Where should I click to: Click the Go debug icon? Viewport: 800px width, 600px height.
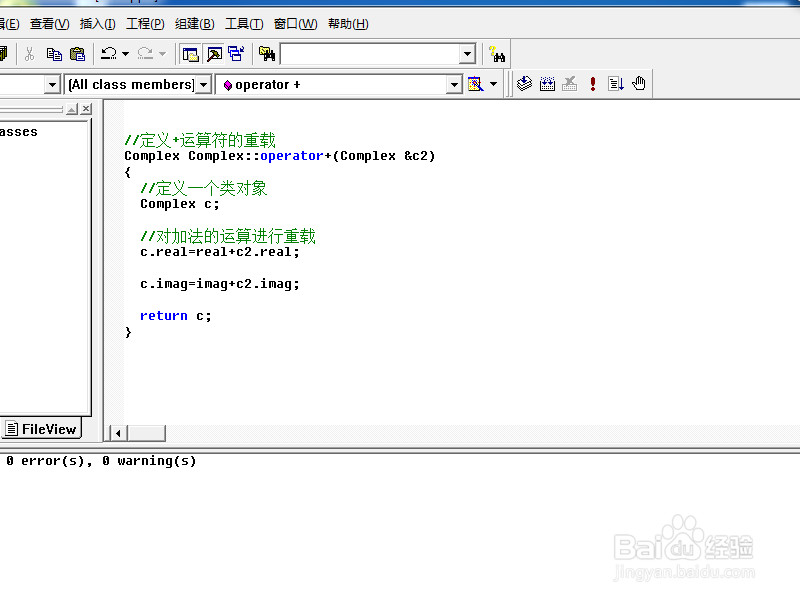[616, 84]
